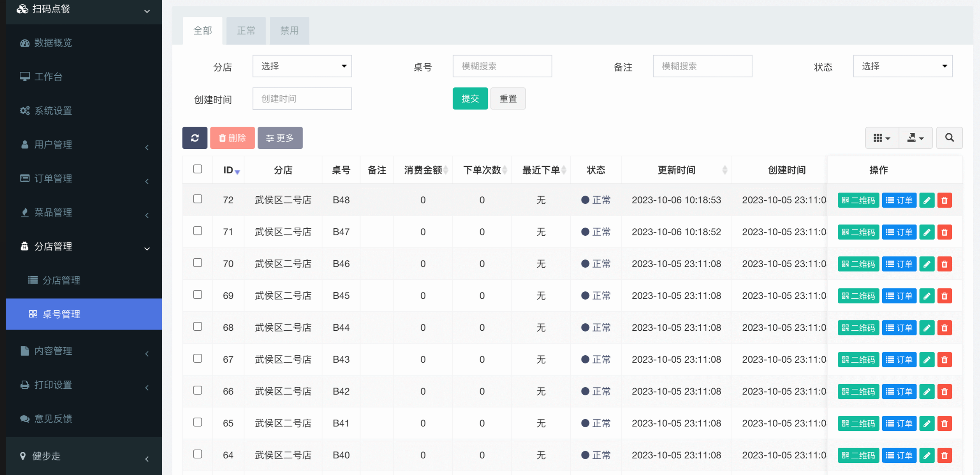
Task: Check the row checkbox for ID 70
Action: pyautogui.click(x=198, y=263)
